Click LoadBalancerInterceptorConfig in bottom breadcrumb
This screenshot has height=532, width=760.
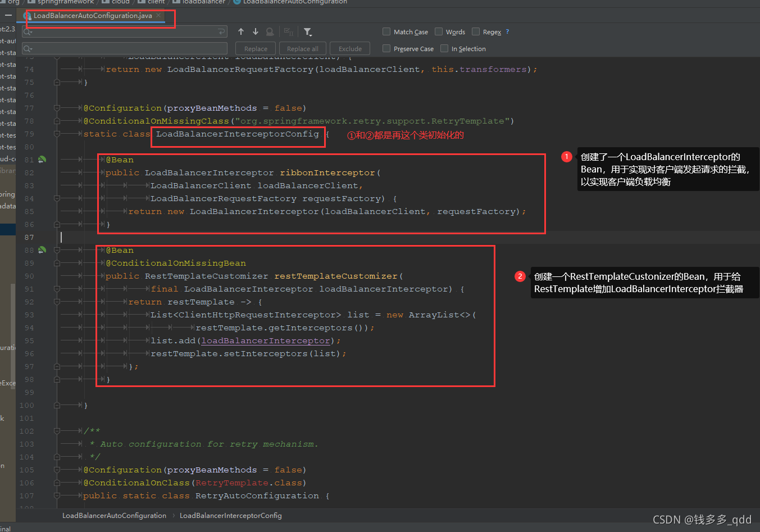coord(230,515)
